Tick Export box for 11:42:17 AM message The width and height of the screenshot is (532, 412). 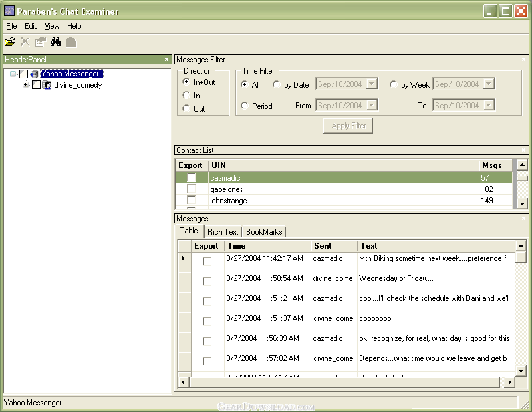coord(207,261)
